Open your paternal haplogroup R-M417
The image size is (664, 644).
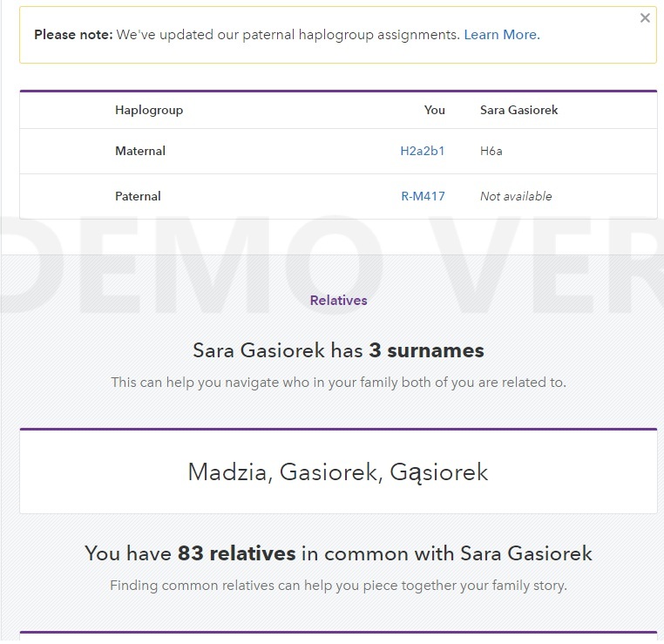coord(423,196)
